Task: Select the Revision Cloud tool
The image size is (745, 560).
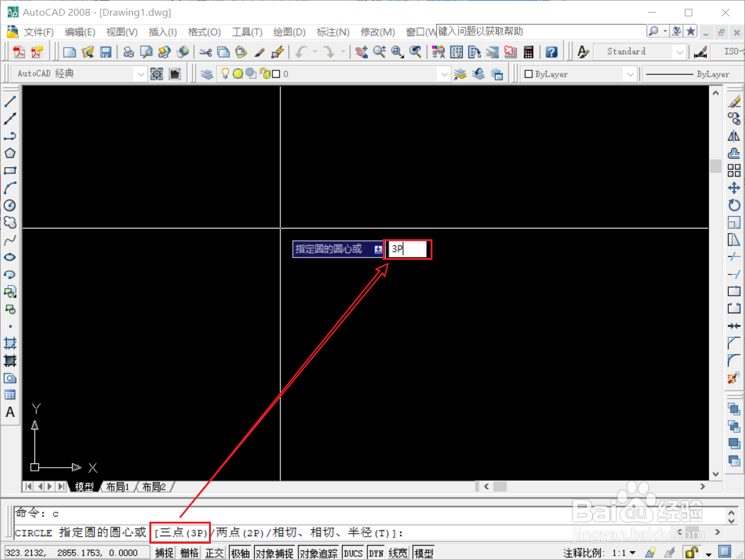Action: [x=10, y=222]
